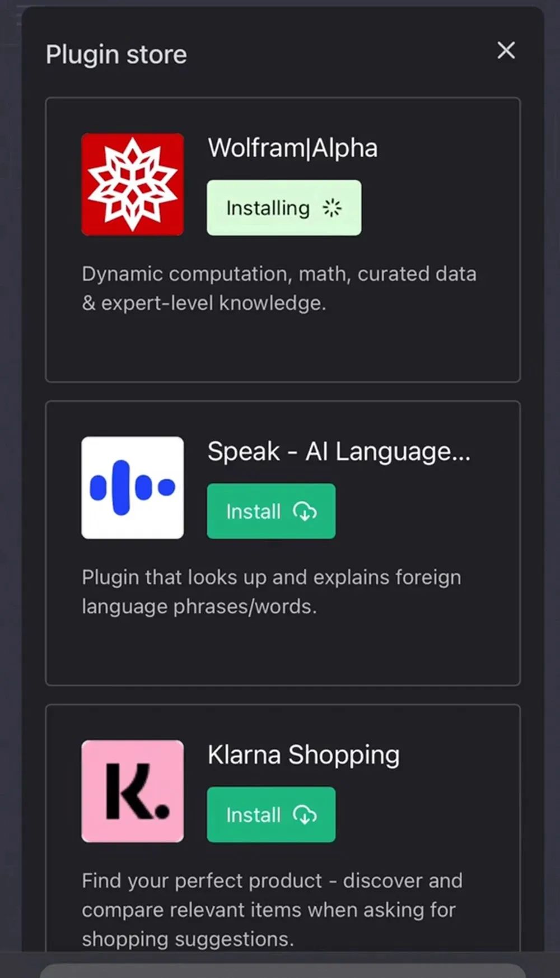Screen dimensions: 560x978
Task: Open the Speak - AI Language title
Action: (339, 452)
